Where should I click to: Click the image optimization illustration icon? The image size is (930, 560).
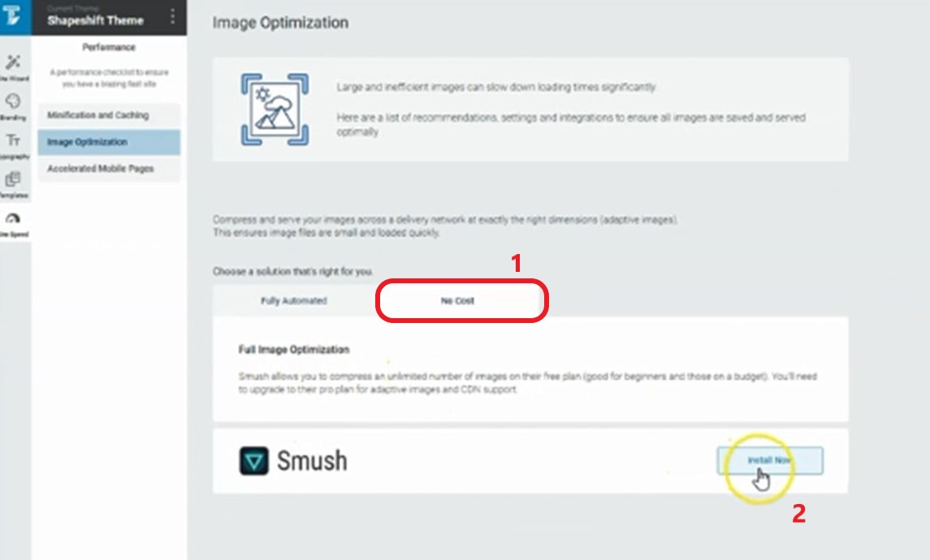point(275,110)
